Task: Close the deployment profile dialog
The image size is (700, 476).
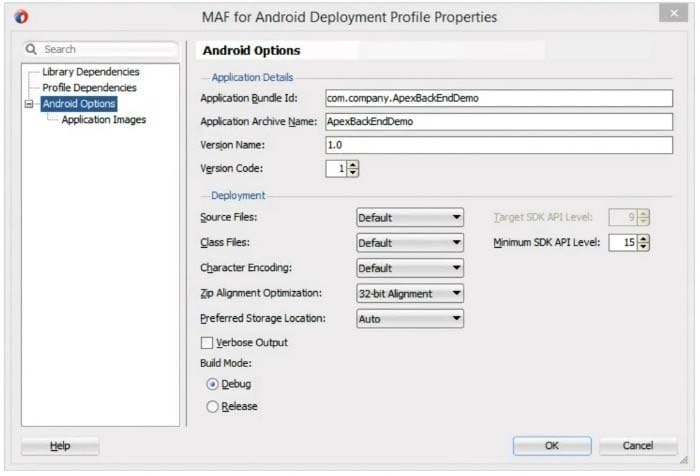Action: coord(672,14)
